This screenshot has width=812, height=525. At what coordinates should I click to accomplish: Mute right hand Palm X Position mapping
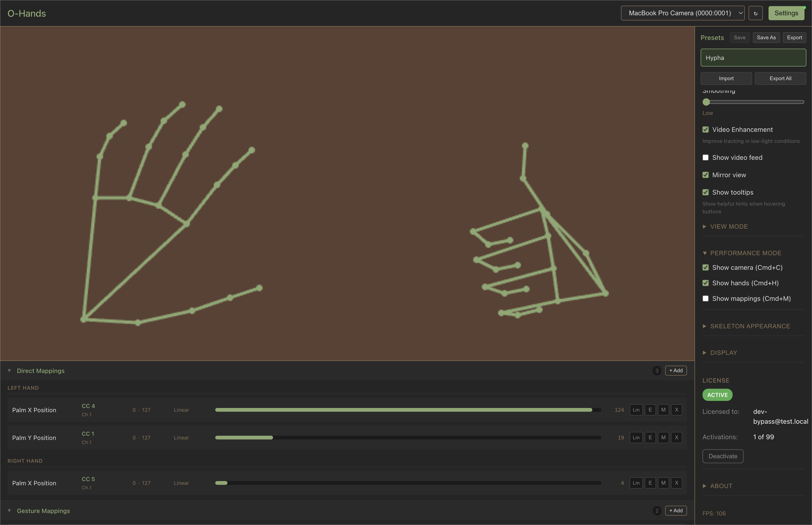click(663, 483)
